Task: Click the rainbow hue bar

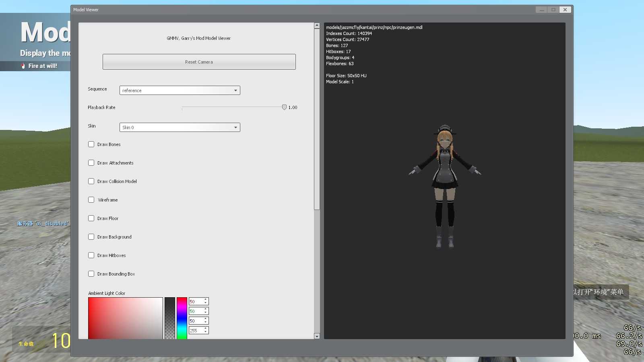Action: click(x=182, y=318)
